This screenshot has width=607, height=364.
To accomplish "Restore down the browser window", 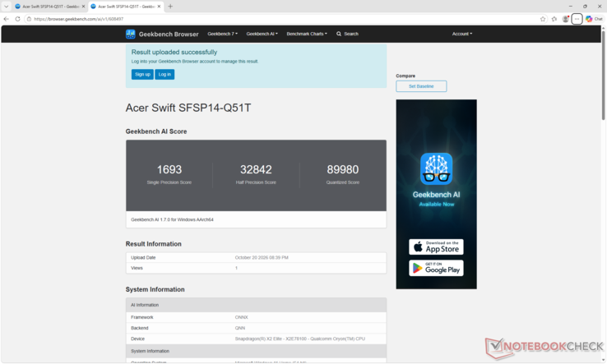I will [x=585, y=7].
